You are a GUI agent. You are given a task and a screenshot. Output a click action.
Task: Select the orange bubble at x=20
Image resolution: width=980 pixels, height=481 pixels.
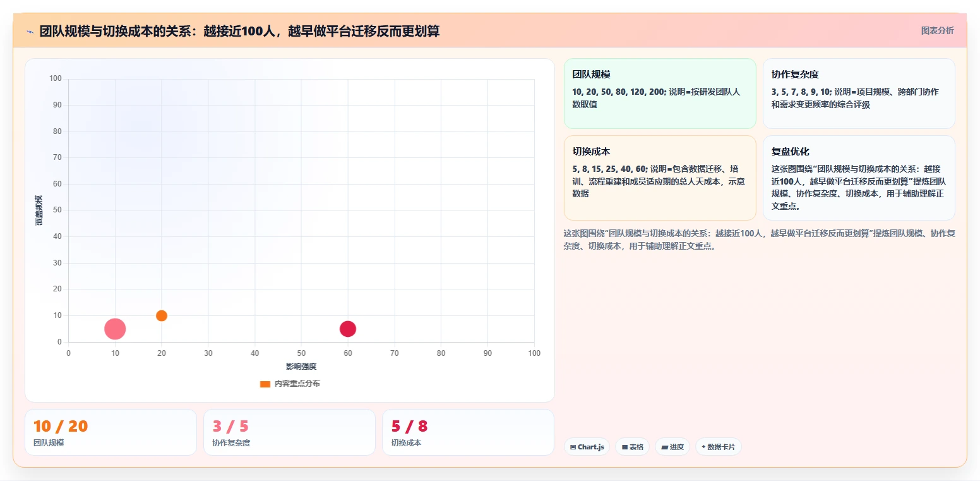pyautogui.click(x=162, y=315)
